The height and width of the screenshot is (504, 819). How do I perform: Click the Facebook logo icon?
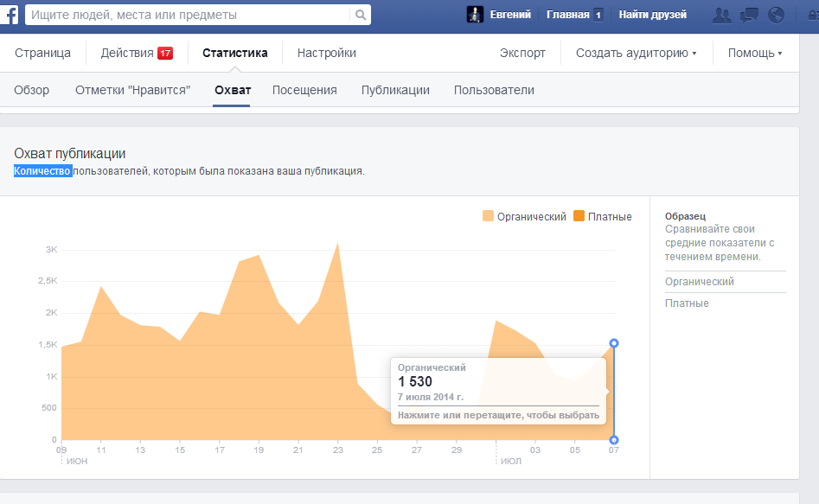click(10, 15)
